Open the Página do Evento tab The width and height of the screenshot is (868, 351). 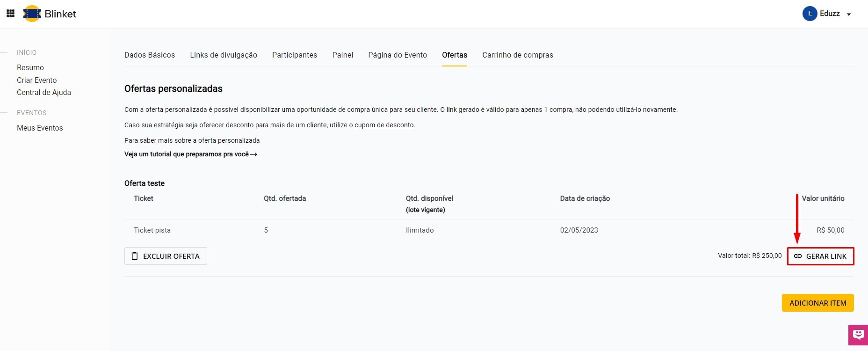(398, 55)
